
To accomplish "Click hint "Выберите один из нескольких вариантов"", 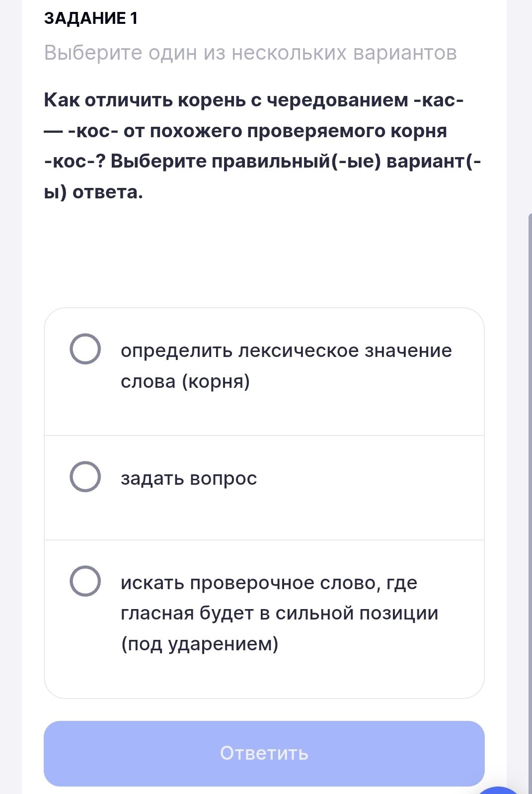I will click(x=250, y=53).
